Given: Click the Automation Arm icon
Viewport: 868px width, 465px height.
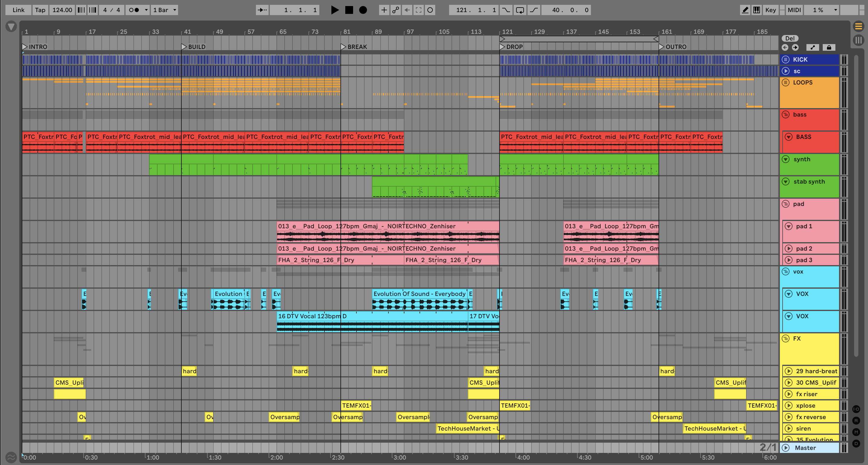Looking at the screenshot, I should [396, 10].
